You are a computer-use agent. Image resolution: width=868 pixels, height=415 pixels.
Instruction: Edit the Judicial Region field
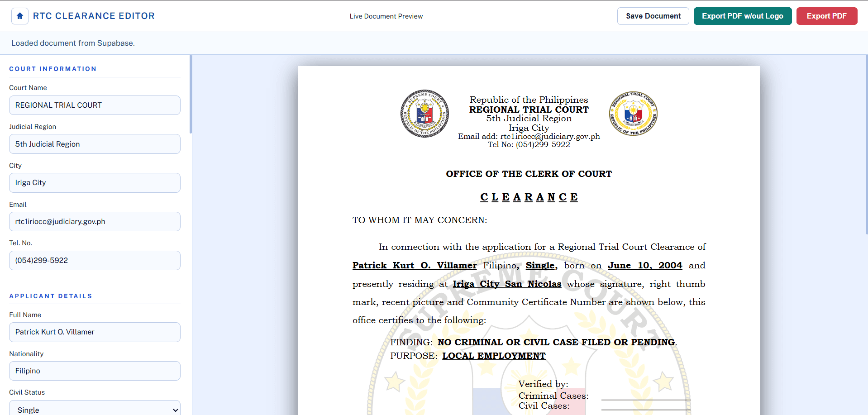[95, 144]
